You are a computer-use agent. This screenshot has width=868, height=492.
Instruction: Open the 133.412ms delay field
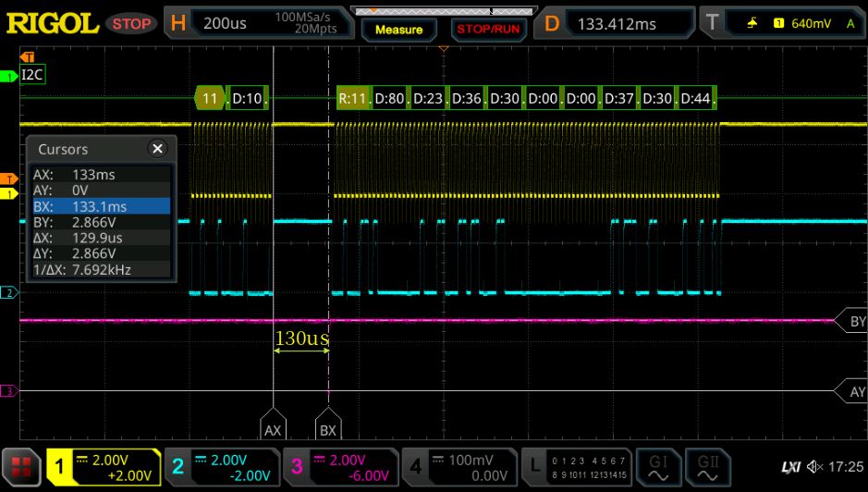(617, 24)
